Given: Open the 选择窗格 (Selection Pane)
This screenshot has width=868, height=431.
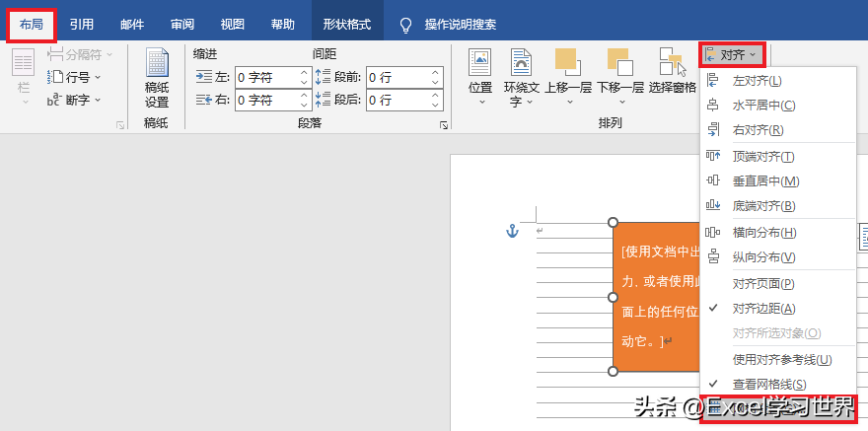Looking at the screenshot, I should tap(673, 67).
